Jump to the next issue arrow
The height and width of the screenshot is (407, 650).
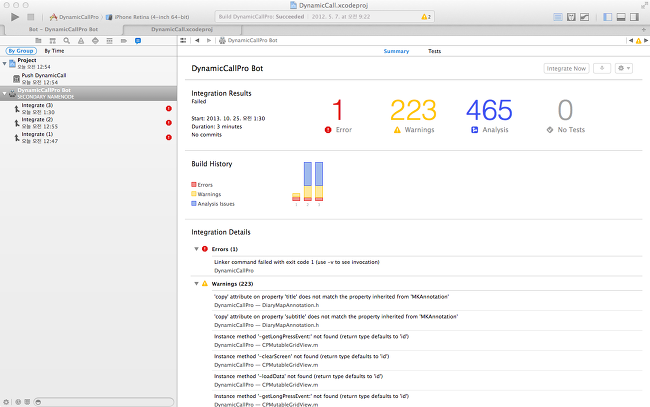[646, 41]
